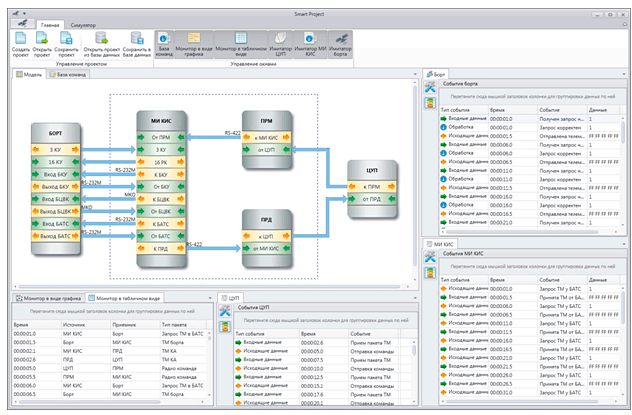Select Монитор в виде графика bottom tab
632x415 pixels.
pos(47,298)
